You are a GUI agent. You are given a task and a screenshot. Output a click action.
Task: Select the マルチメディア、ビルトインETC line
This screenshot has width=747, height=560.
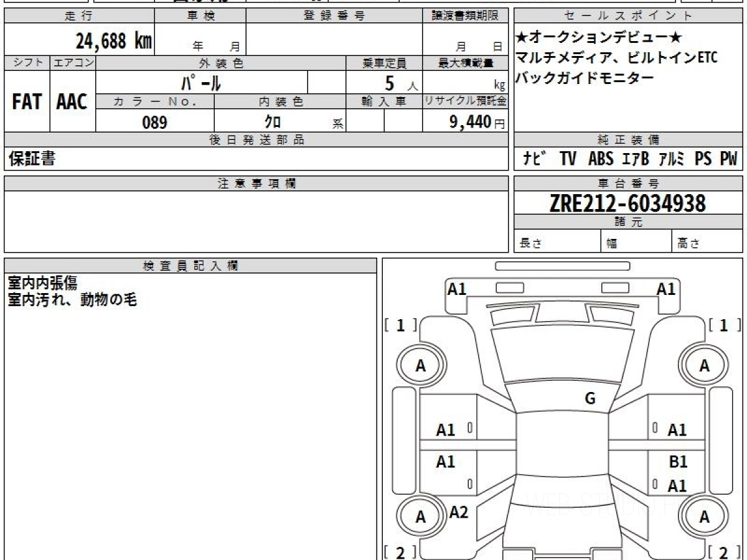[617, 58]
